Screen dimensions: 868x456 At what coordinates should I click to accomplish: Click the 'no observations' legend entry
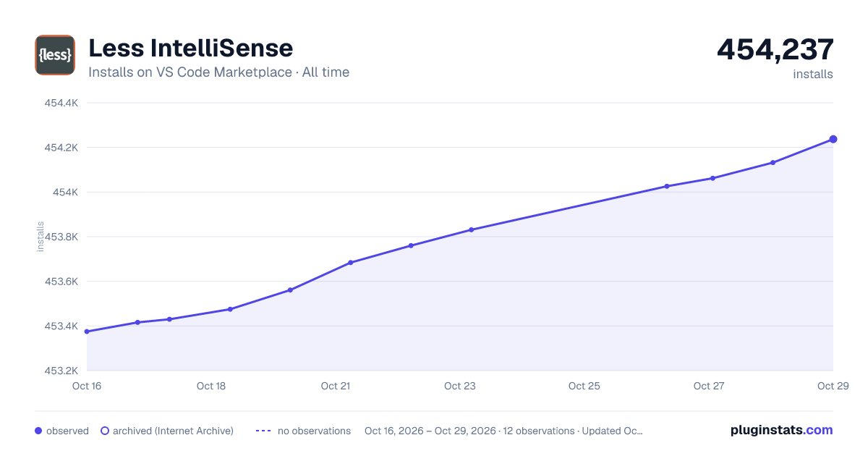[303, 431]
